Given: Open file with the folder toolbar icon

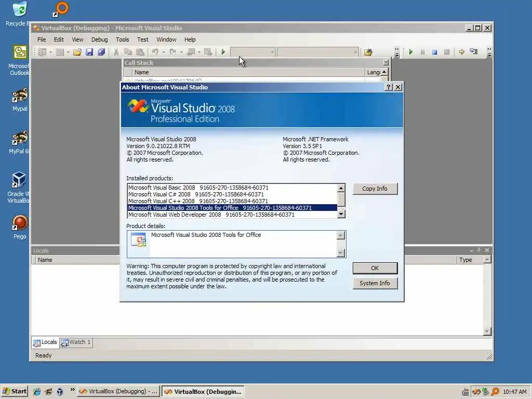Looking at the screenshot, I should tap(77, 52).
